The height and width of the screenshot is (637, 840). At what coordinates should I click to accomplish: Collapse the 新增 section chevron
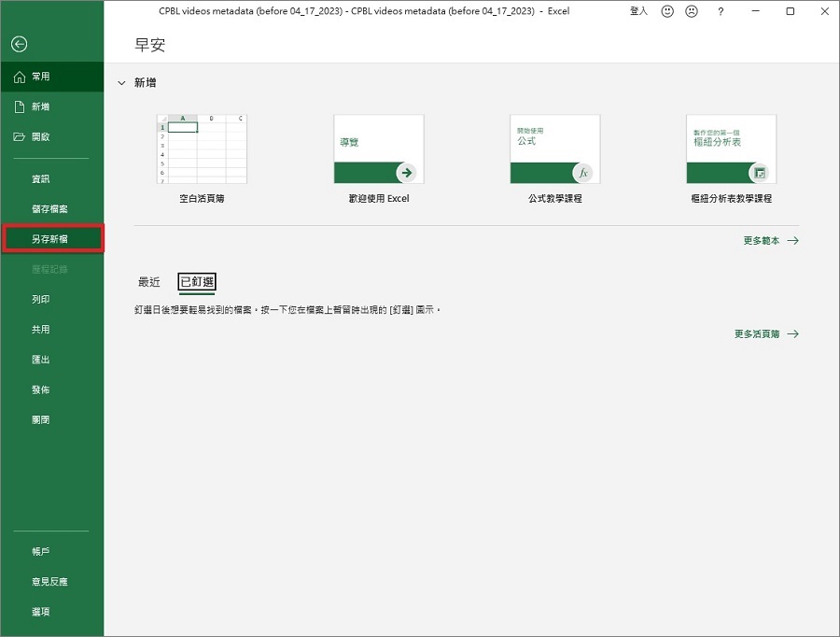tap(121, 83)
